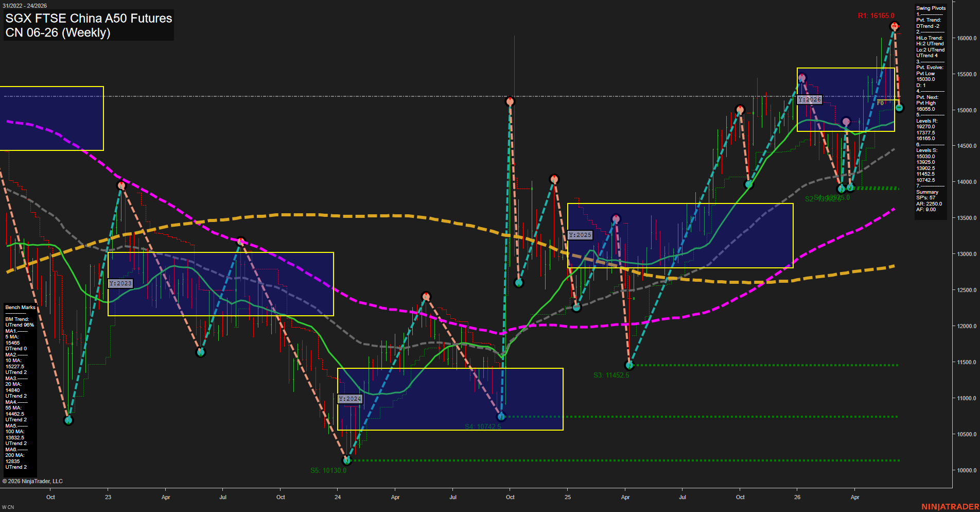Click DTrend 0 in Bench Marks panel
980x512 pixels.
click(16, 349)
